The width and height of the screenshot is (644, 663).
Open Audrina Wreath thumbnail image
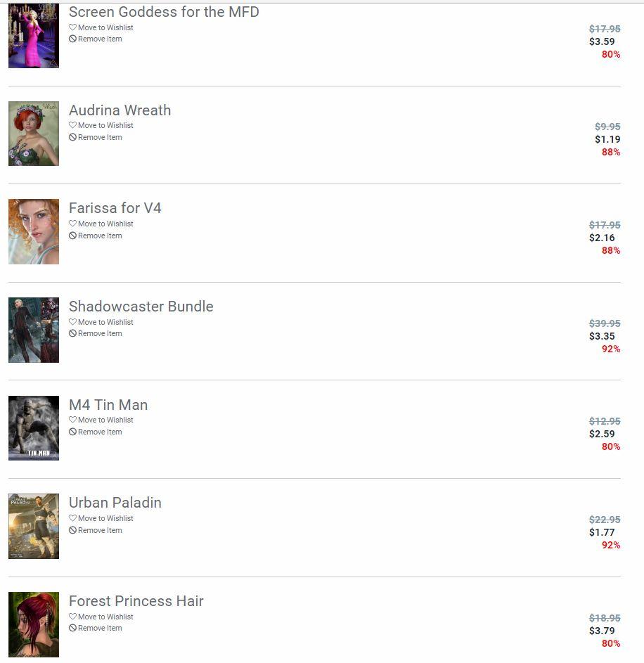pos(34,134)
